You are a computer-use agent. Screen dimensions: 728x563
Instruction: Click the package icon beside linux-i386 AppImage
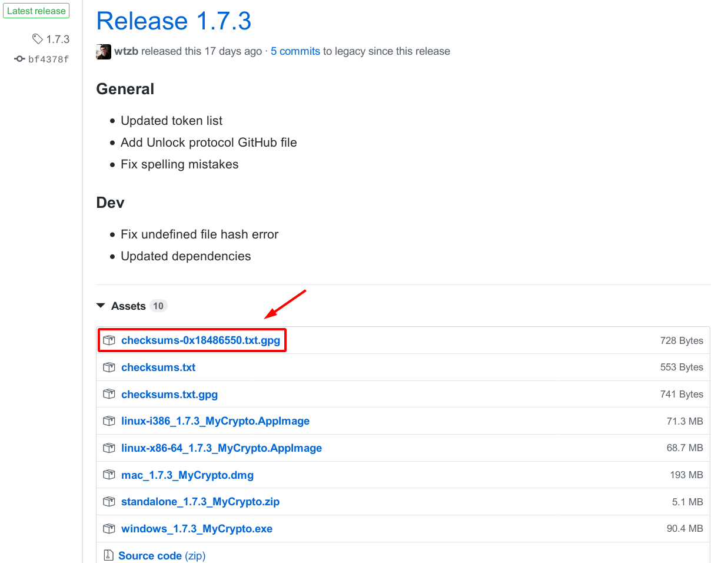(109, 421)
